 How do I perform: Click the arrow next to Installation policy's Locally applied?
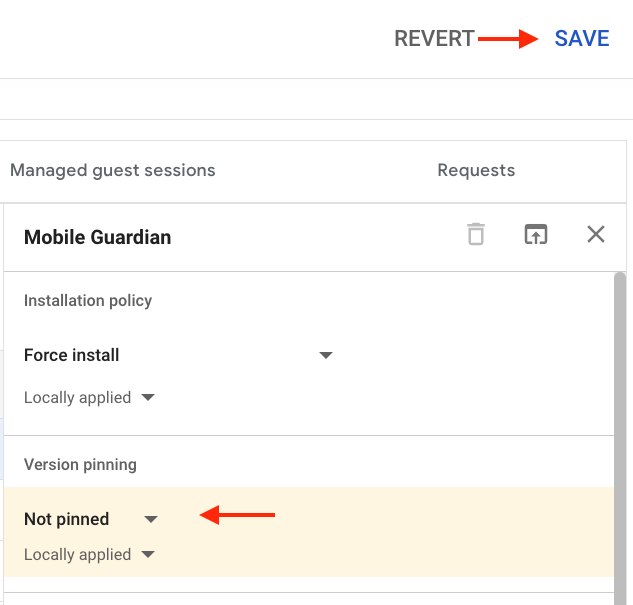148,398
